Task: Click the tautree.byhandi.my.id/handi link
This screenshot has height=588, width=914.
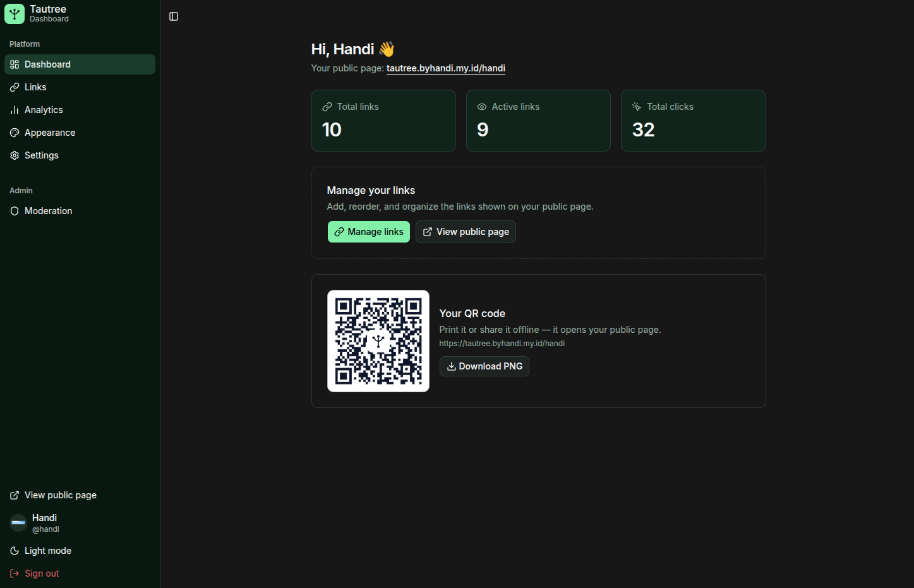Action: [x=446, y=68]
